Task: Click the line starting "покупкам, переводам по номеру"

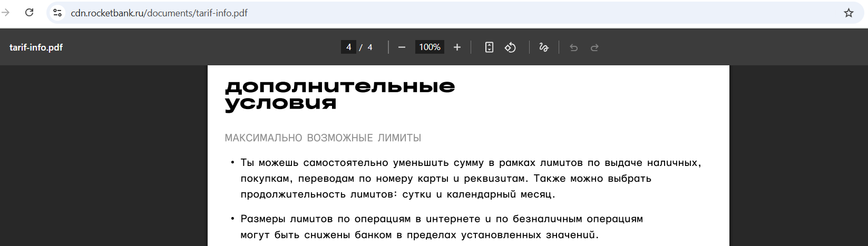Action: [x=446, y=179]
